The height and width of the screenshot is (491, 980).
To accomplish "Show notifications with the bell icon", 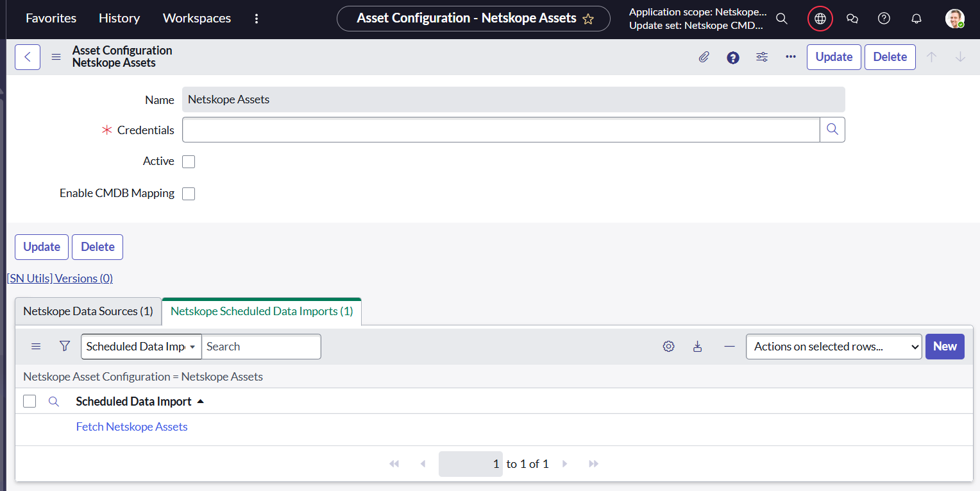I will point(917,19).
